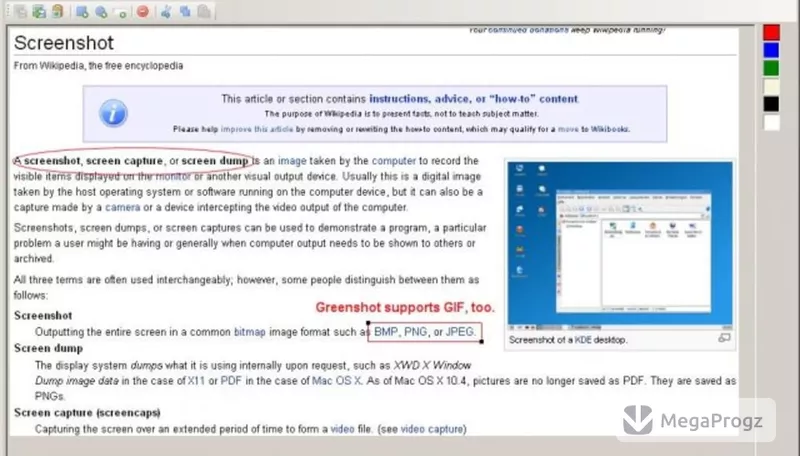Select the white color swatch
Screen dimensions: 800x456
click(771, 122)
